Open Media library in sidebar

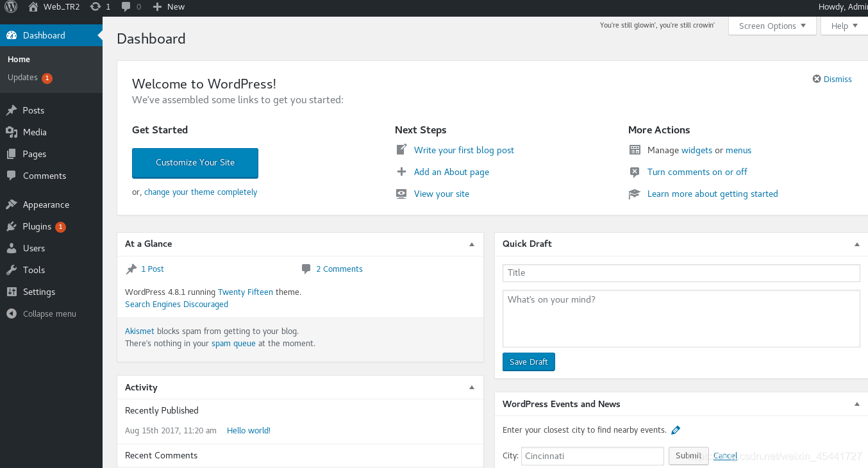[x=35, y=132]
